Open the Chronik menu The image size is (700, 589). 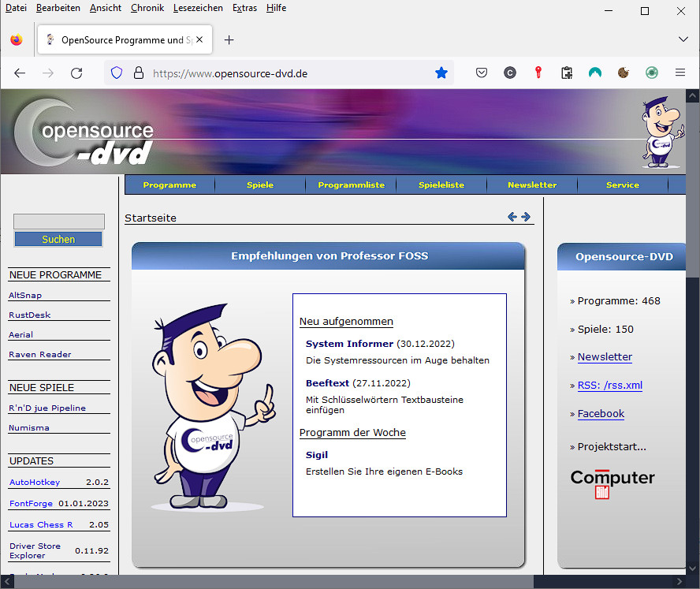coord(147,8)
